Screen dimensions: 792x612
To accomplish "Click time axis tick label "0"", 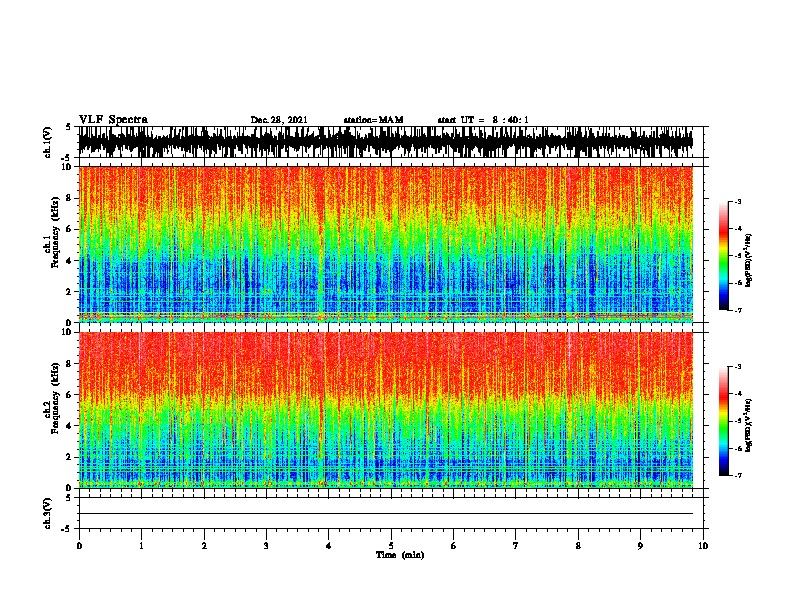I will [79, 546].
